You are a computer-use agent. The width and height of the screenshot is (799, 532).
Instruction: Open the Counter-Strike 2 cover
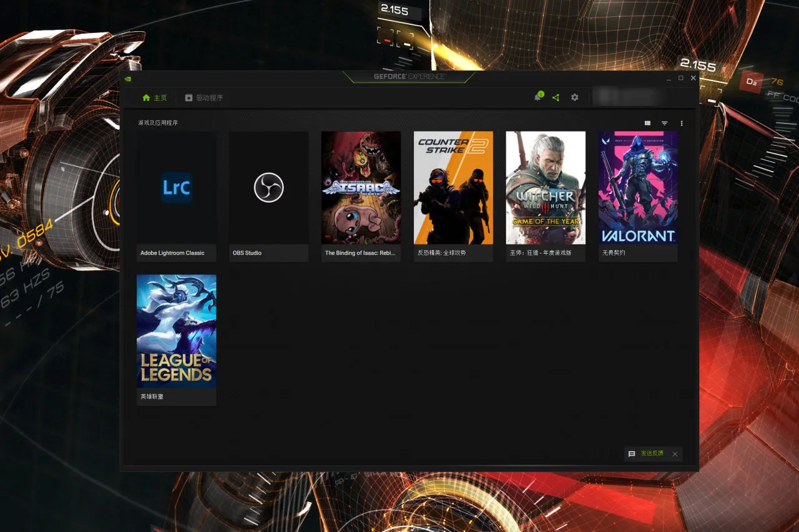coord(453,188)
